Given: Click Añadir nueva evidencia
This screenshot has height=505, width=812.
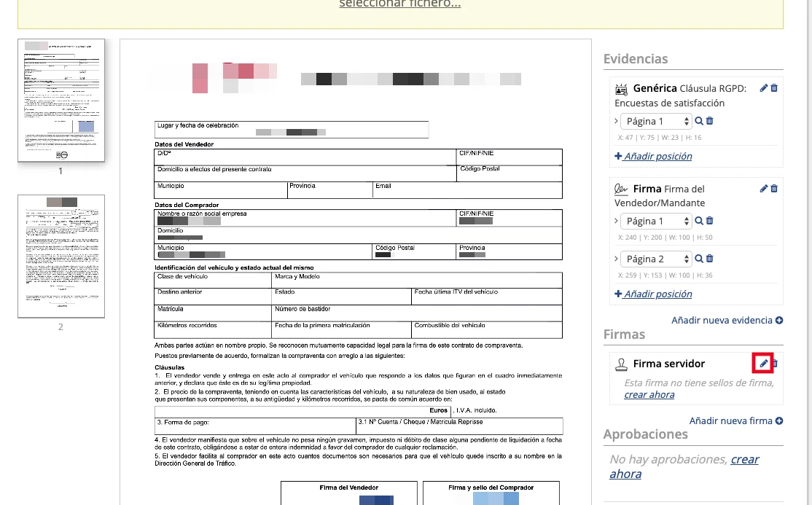Looking at the screenshot, I should 727,320.
